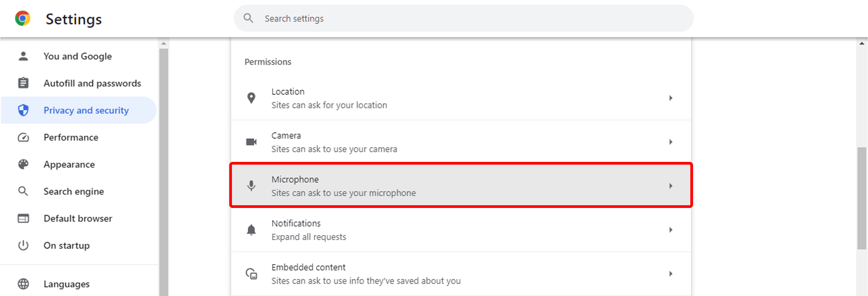Click the Camera permission icon
Image resolution: width=868 pixels, height=296 pixels.
(251, 142)
